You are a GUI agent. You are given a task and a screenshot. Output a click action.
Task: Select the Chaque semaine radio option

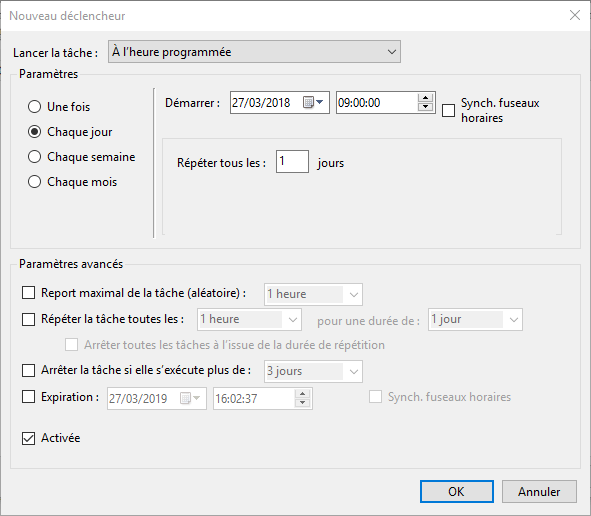click(x=34, y=157)
